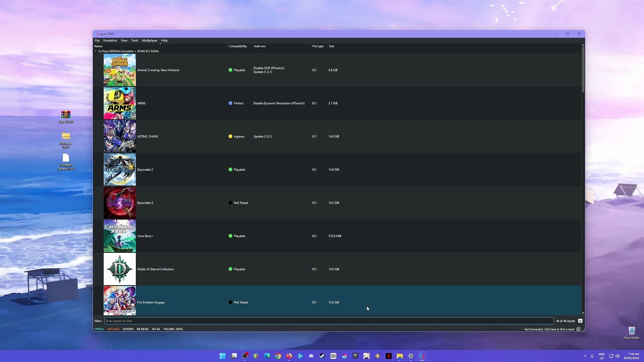Select the Diablo III cover icon
Image resolution: width=644 pixels, height=362 pixels.
click(119, 269)
